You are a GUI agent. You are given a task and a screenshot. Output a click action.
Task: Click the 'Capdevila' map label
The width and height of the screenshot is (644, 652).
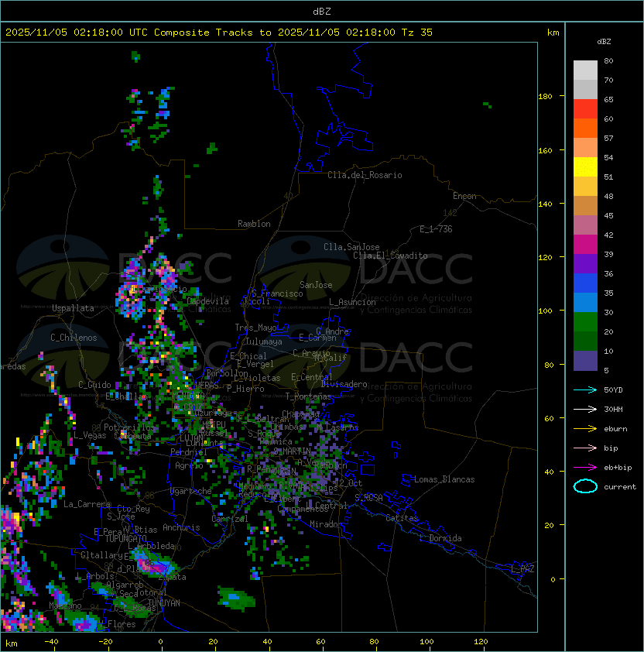[207, 301]
